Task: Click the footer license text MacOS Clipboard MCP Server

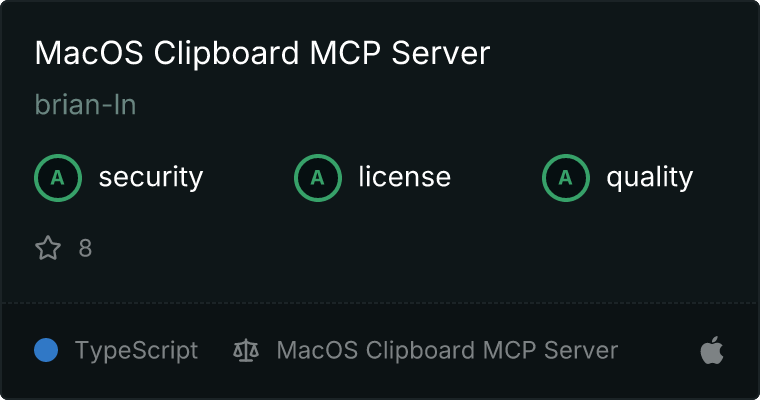Action: coord(447,350)
